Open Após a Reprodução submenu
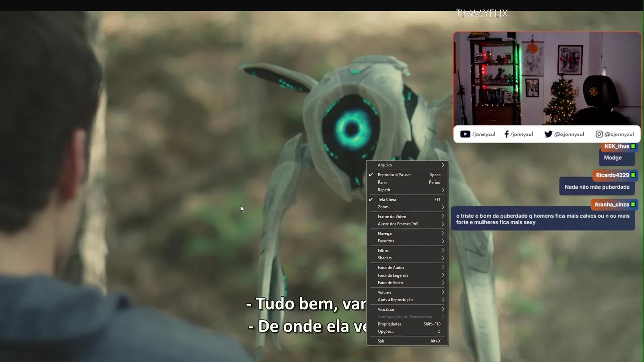The image size is (644, 362). point(407,300)
